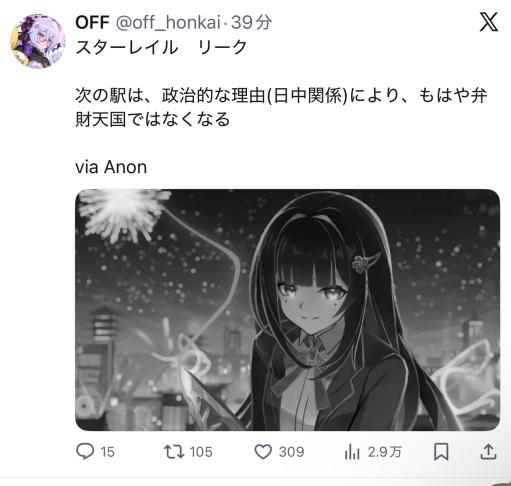This screenshot has width=511, height=486.
Task: Open the OFF display name profile
Action: (92, 23)
